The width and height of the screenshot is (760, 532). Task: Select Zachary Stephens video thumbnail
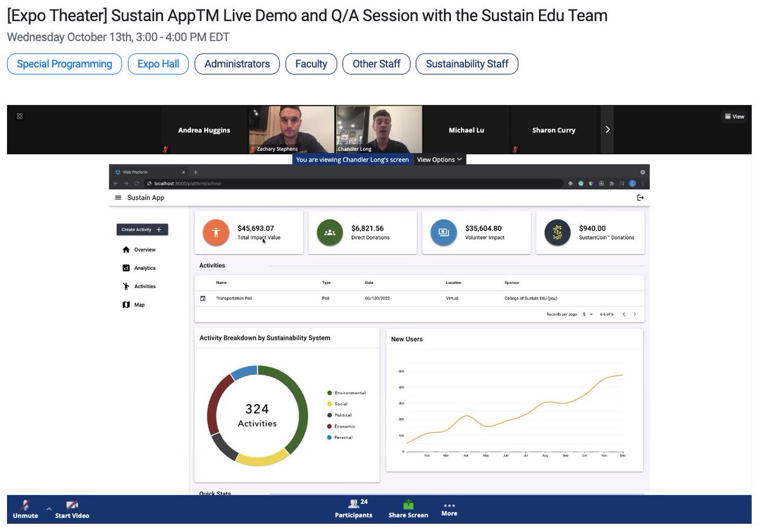(x=291, y=130)
